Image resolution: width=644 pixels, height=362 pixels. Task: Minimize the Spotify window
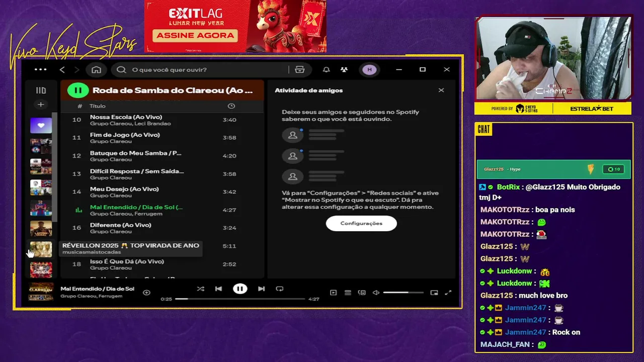(x=399, y=69)
